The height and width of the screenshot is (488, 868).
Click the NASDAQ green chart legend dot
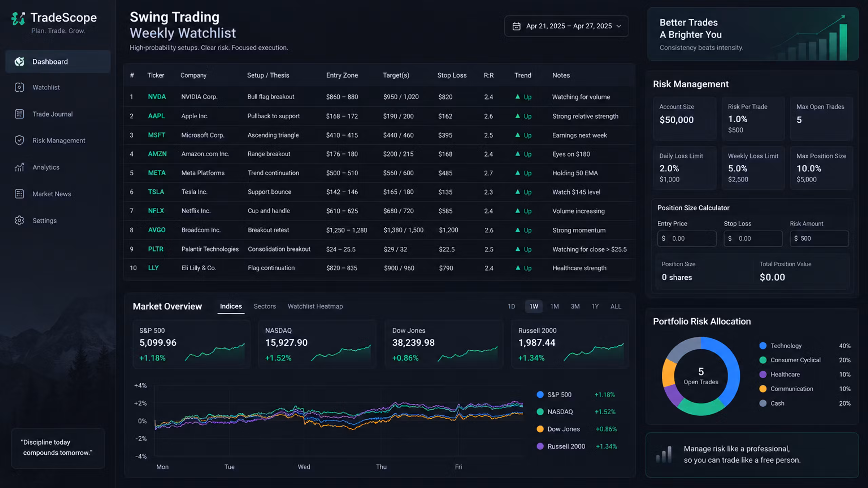tap(540, 412)
